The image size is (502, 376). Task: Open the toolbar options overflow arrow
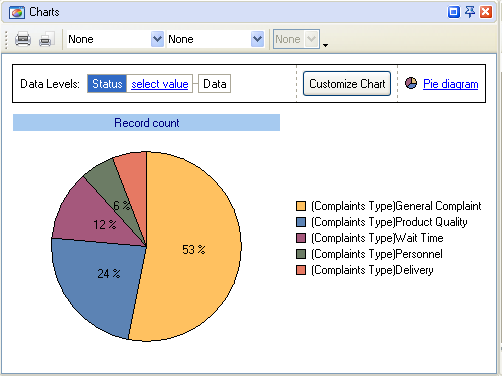pyautogui.click(x=325, y=45)
